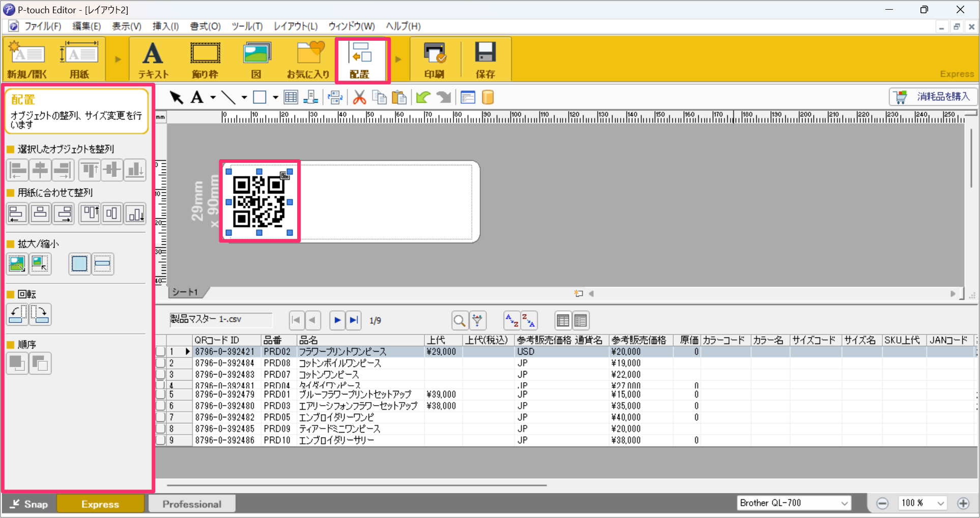
Task: Click the 用紙 paper settings icon
Action: pyautogui.click(x=79, y=60)
